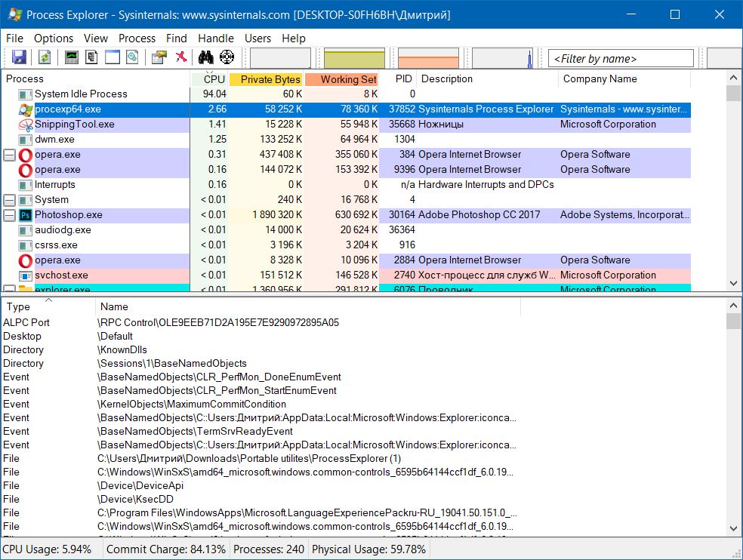Screen dimensions: 743x560
Task: Click the System process icon
Action: (x=25, y=200)
